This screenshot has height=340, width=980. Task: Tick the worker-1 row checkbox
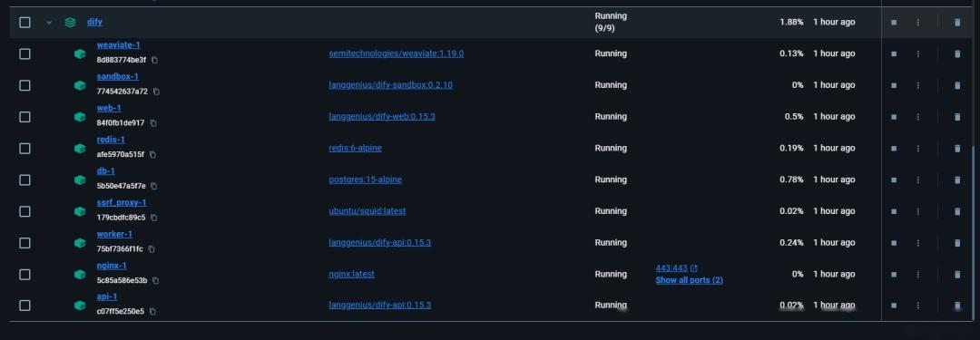coord(24,242)
